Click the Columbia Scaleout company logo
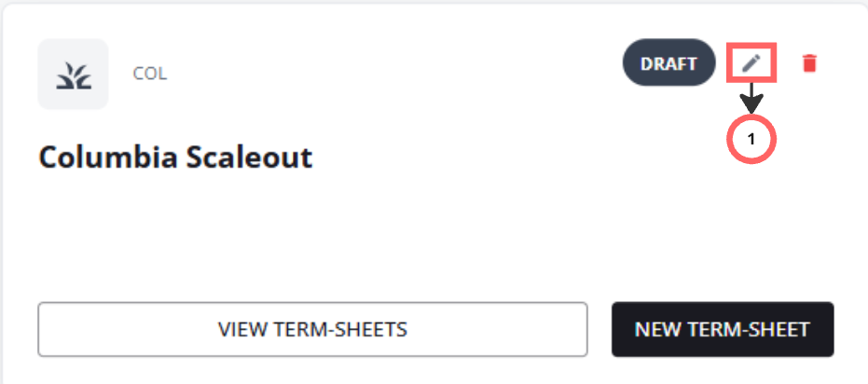Viewport: 868px width, 384px height. pyautogui.click(x=73, y=74)
